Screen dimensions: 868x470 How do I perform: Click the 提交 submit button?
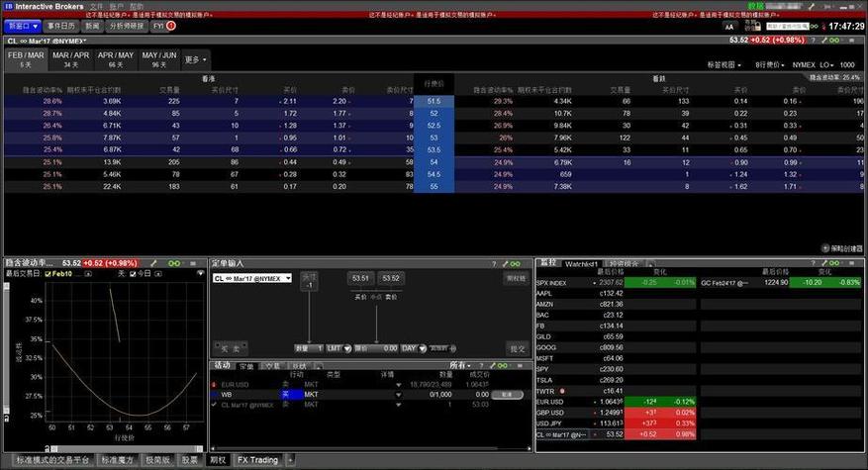pos(518,348)
